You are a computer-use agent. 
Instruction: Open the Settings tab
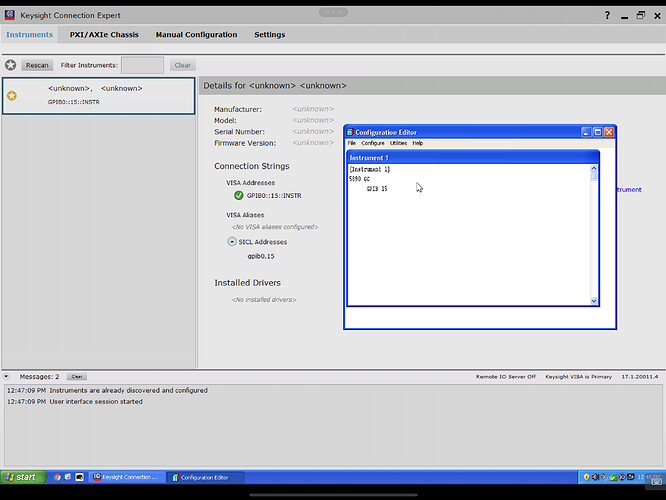pos(269,35)
